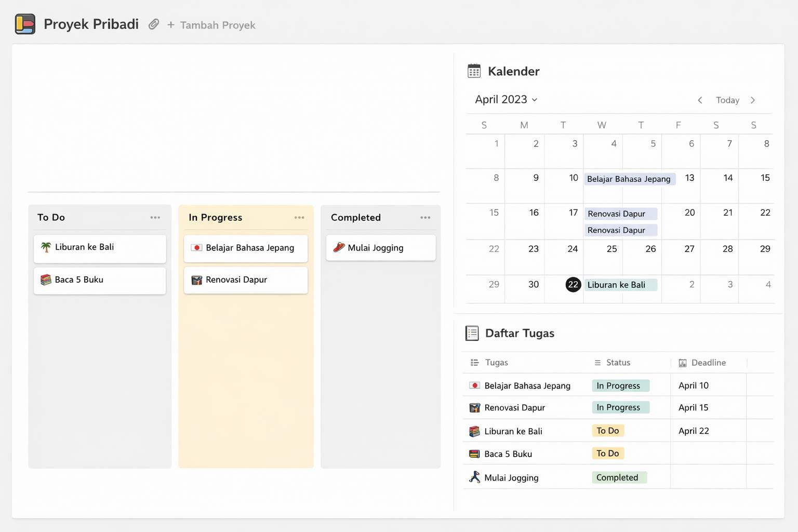Click the Completed status tag for Mulai Jogging

point(618,477)
